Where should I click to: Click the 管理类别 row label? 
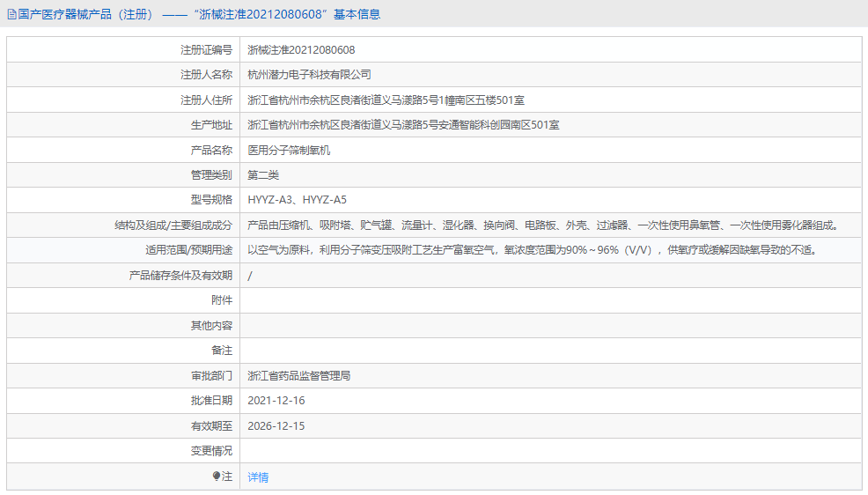pos(211,175)
